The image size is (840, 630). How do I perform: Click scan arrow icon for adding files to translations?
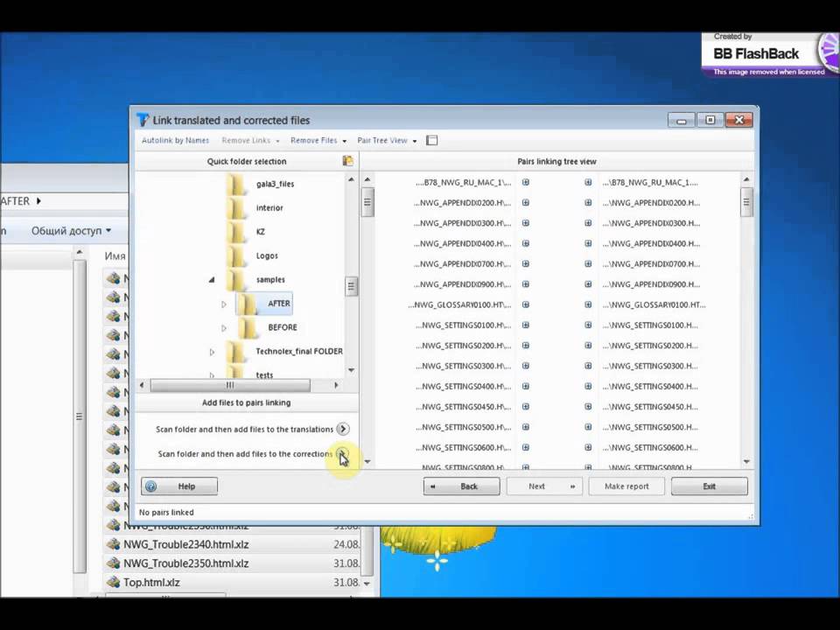(x=343, y=429)
